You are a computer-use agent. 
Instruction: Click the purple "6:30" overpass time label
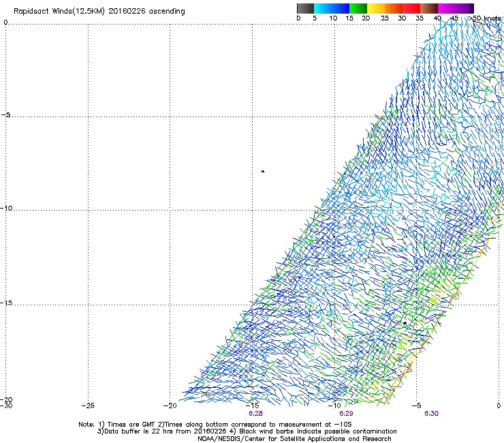[431, 414]
